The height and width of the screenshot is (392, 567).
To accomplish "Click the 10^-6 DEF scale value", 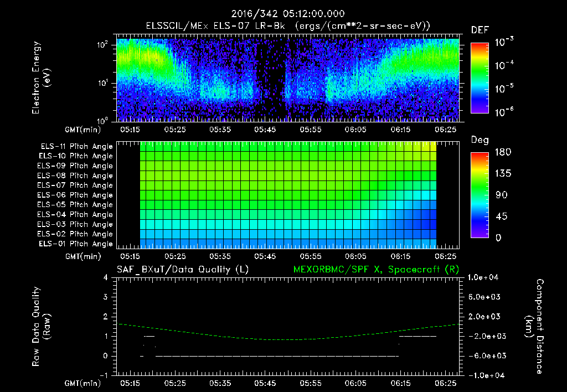I will pos(504,112).
